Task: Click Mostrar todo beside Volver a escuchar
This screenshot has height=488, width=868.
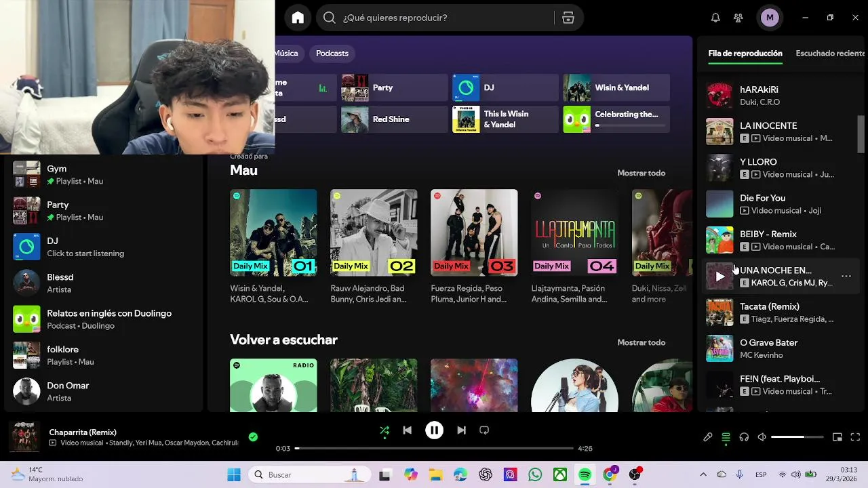Action: coord(641,342)
